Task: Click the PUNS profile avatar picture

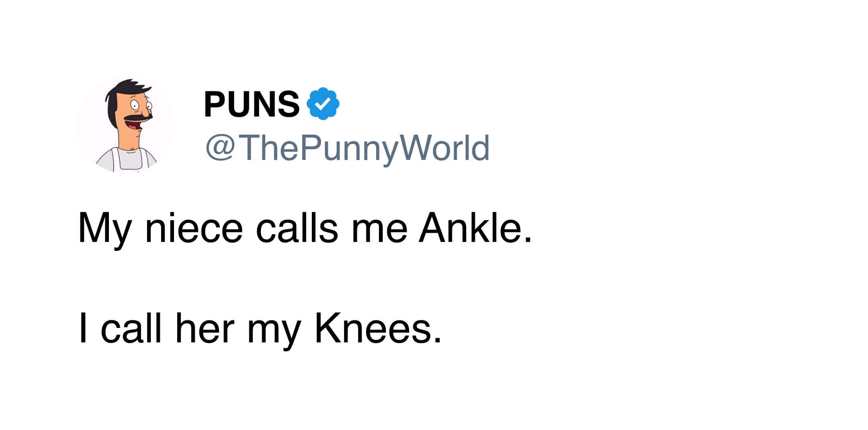Action: pos(125,125)
